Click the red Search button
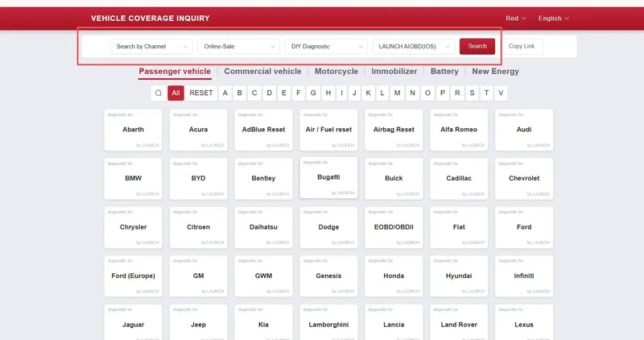644x340 pixels. [477, 46]
